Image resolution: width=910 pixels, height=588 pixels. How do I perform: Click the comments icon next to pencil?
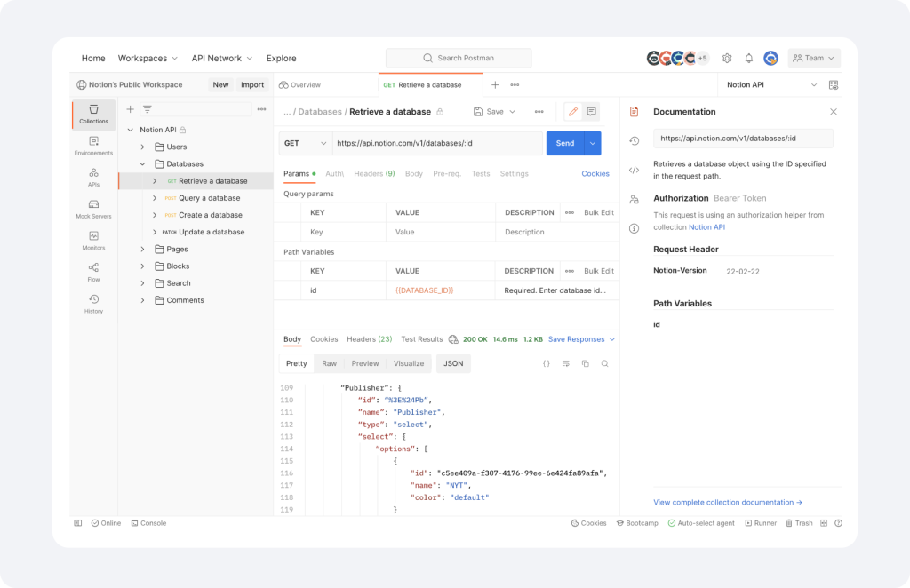coord(591,111)
